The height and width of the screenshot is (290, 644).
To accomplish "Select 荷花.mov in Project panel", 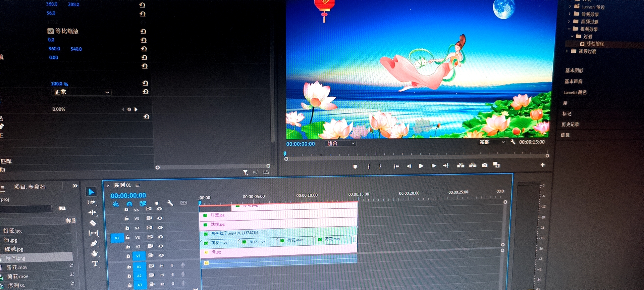I will coord(18,276).
